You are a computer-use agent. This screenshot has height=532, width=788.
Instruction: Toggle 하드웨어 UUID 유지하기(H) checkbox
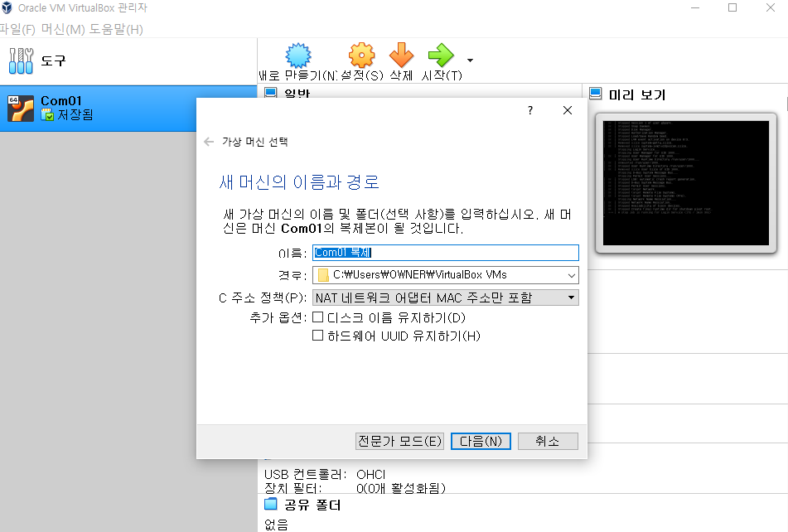317,335
